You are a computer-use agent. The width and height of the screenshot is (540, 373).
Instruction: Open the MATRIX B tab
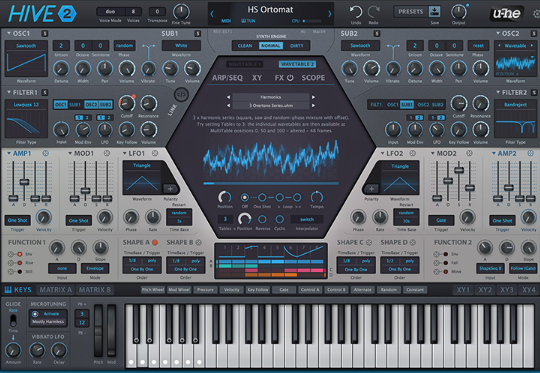[95, 290]
